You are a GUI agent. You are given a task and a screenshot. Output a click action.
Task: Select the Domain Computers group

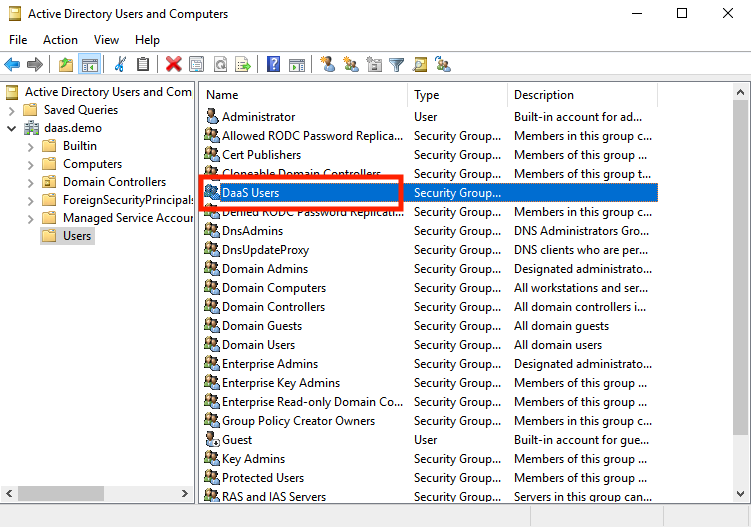(274, 287)
